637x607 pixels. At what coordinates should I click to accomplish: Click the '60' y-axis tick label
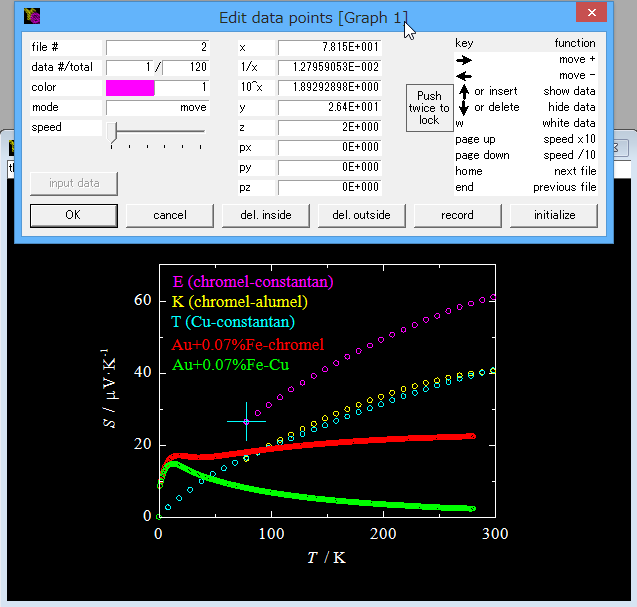(143, 300)
